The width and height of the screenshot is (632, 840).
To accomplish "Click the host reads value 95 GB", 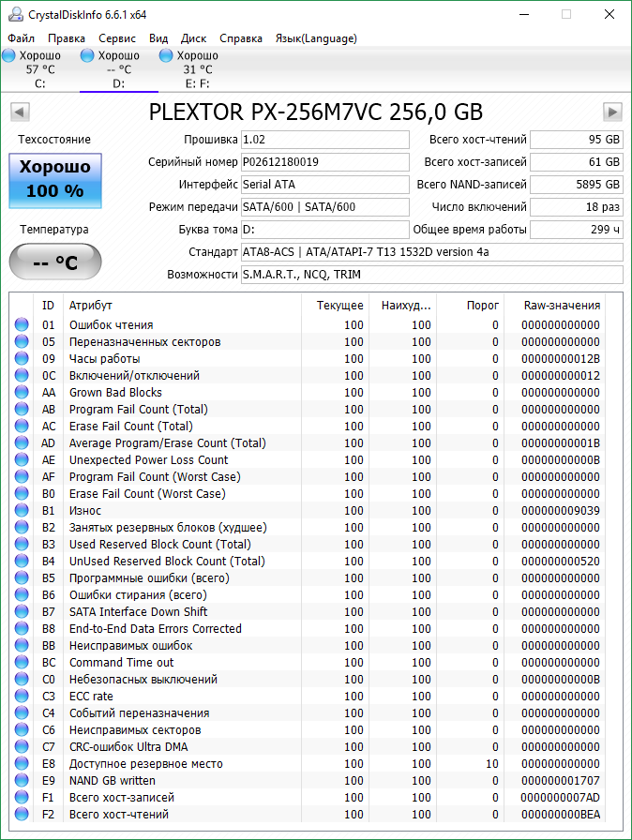I will coord(577,140).
